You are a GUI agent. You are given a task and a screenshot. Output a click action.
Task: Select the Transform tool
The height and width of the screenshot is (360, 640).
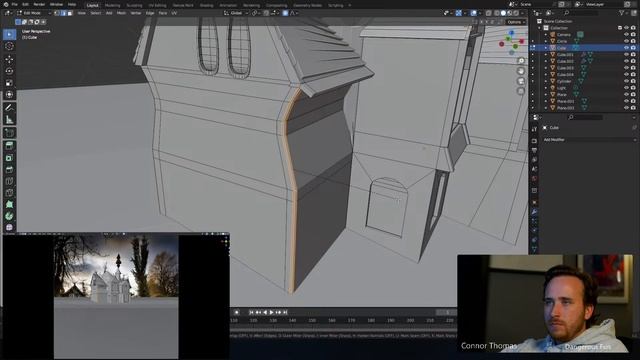click(x=9, y=95)
